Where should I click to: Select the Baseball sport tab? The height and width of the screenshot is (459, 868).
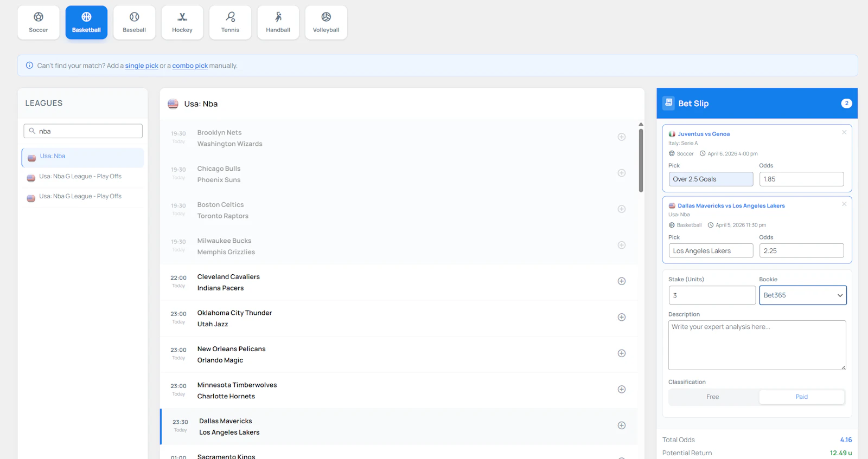(135, 23)
